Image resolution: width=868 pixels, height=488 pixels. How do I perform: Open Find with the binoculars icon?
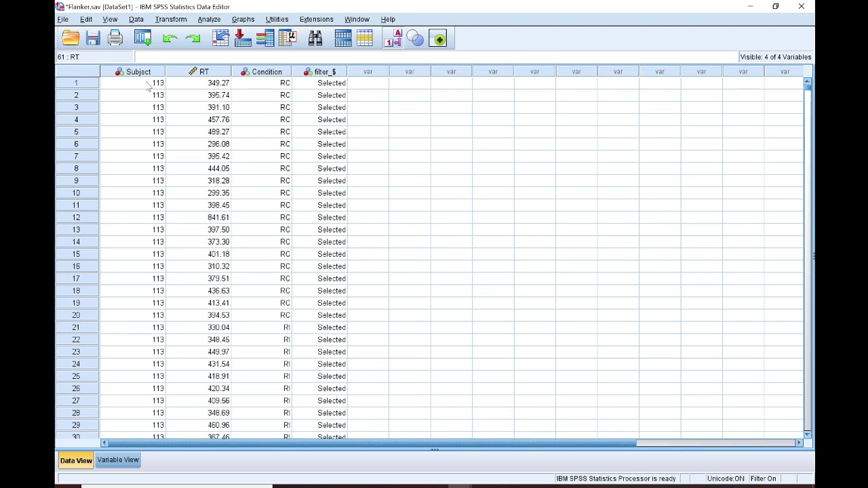tap(315, 39)
